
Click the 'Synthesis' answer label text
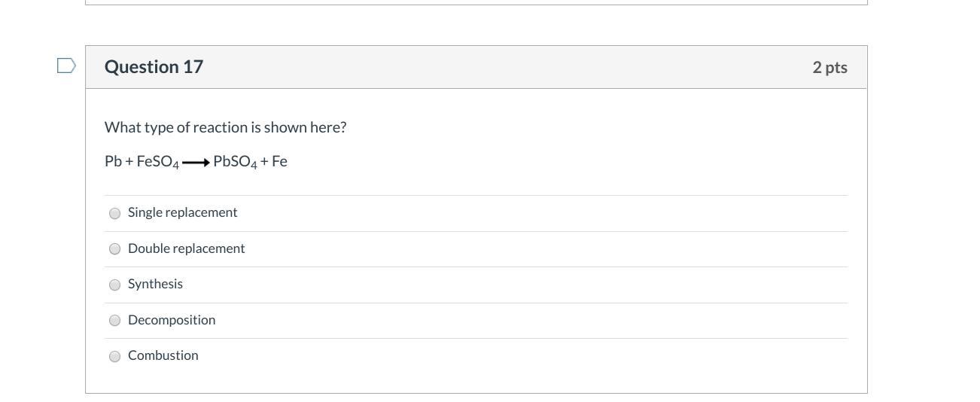(x=155, y=284)
